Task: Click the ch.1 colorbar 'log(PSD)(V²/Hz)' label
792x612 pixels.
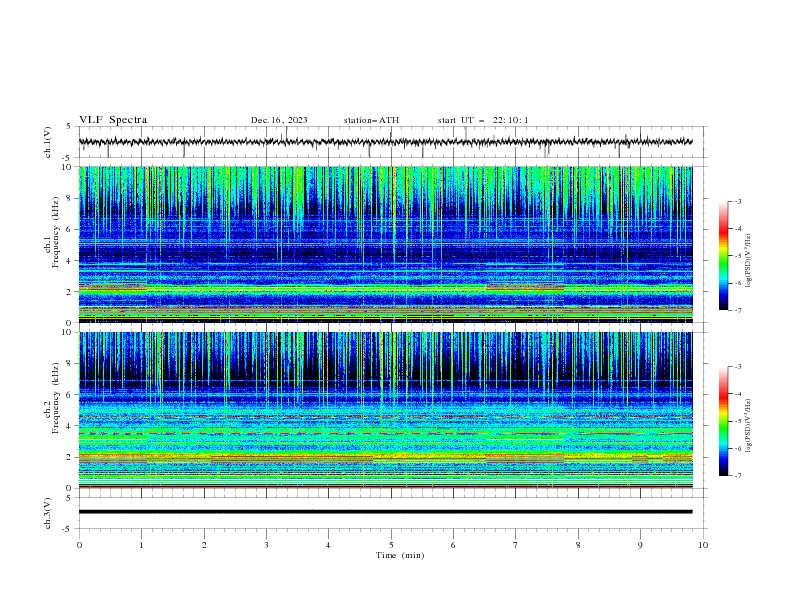Action: [749, 261]
